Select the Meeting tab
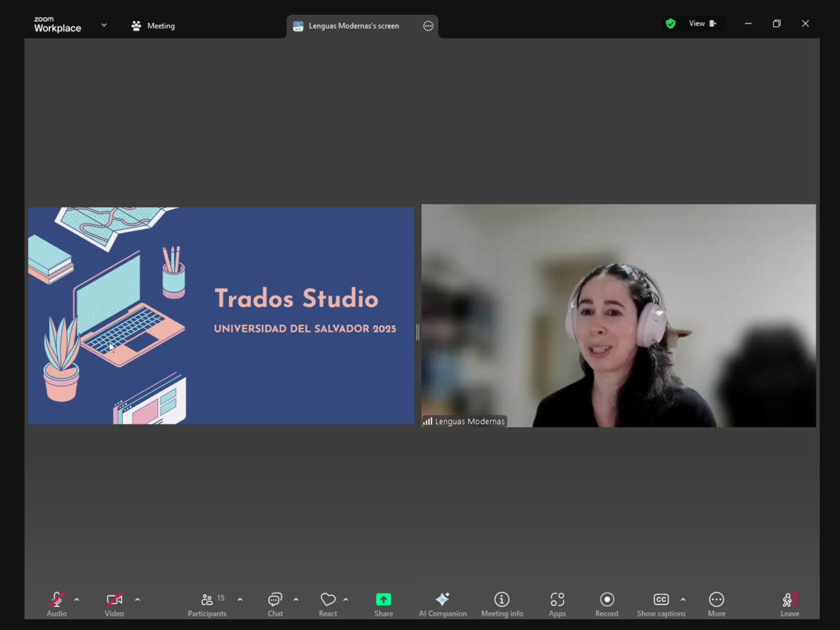840x630 pixels. click(x=153, y=26)
